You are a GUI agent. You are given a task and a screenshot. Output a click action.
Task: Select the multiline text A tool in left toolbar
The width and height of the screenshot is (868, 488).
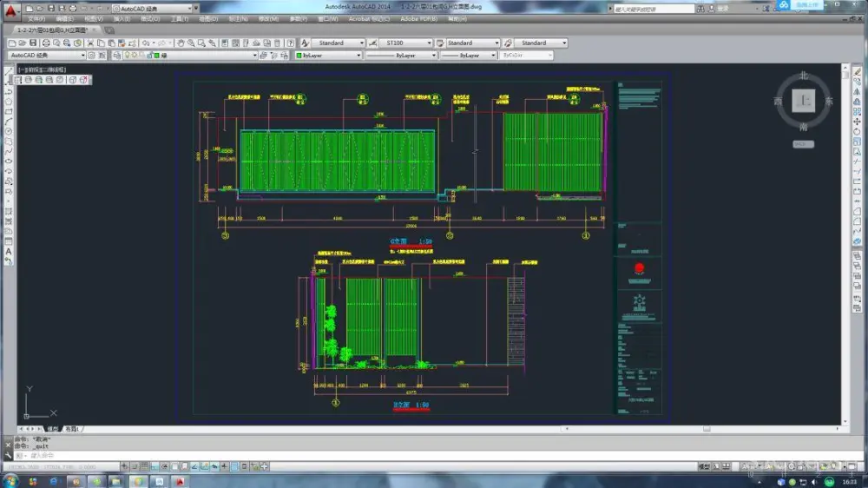(x=9, y=252)
